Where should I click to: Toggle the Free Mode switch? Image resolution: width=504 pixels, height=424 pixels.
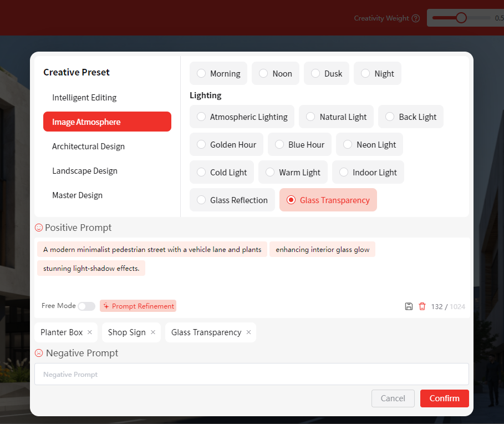point(86,306)
